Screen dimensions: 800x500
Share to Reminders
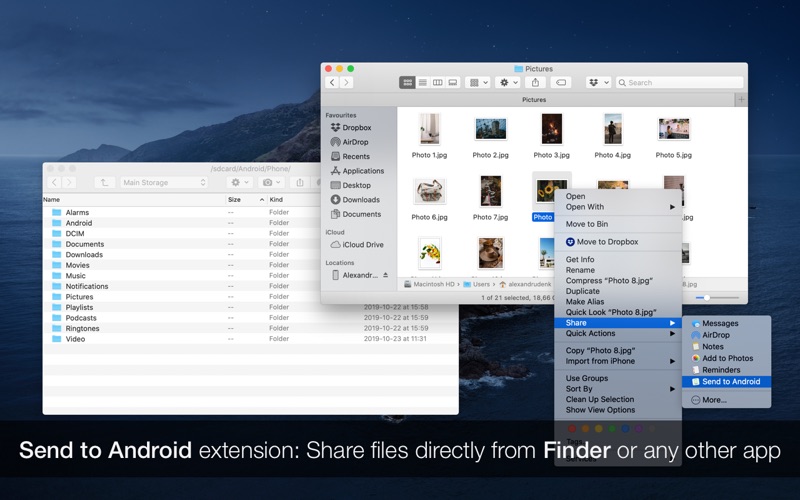click(727, 370)
